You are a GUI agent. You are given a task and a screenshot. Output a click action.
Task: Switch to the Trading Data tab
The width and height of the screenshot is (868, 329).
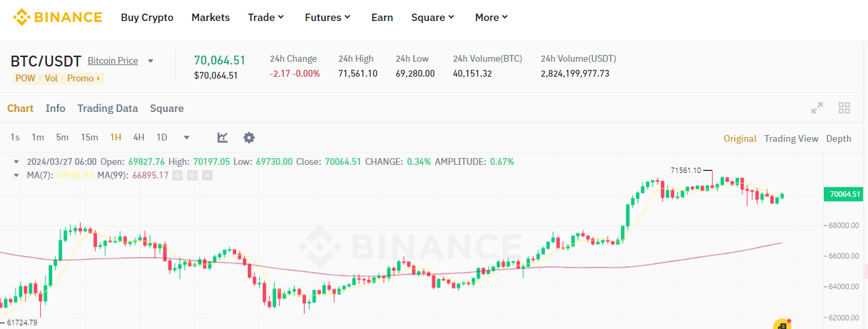pos(107,109)
